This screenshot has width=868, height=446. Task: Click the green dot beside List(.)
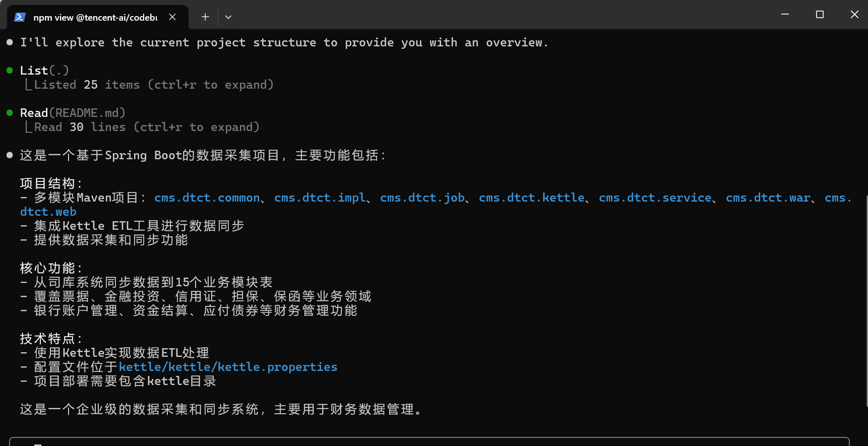[x=10, y=71]
